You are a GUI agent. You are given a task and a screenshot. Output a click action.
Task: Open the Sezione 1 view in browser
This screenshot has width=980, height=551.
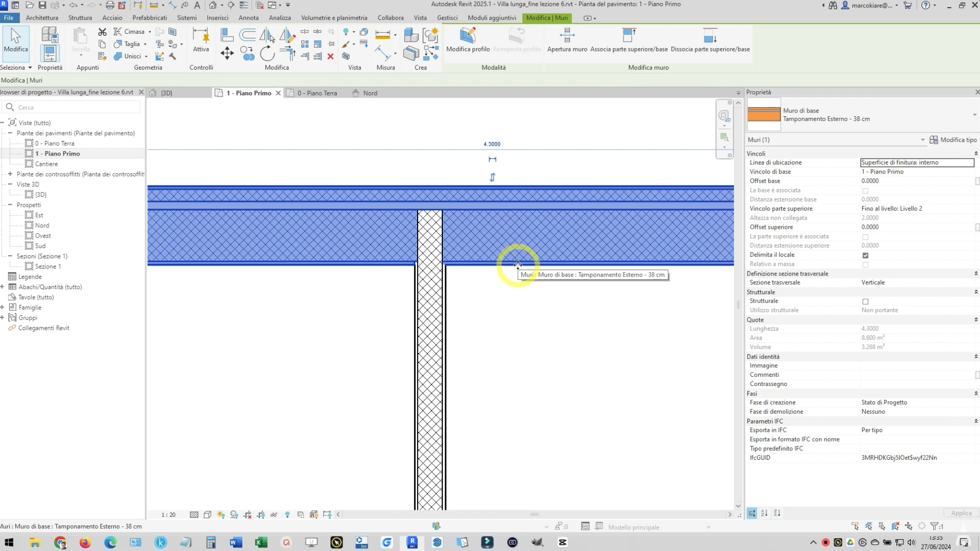[48, 266]
